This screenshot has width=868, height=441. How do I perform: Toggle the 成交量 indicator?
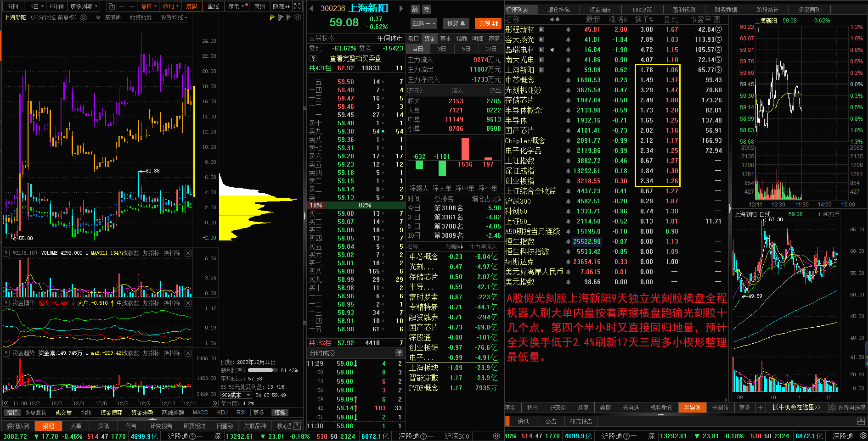(x=63, y=413)
